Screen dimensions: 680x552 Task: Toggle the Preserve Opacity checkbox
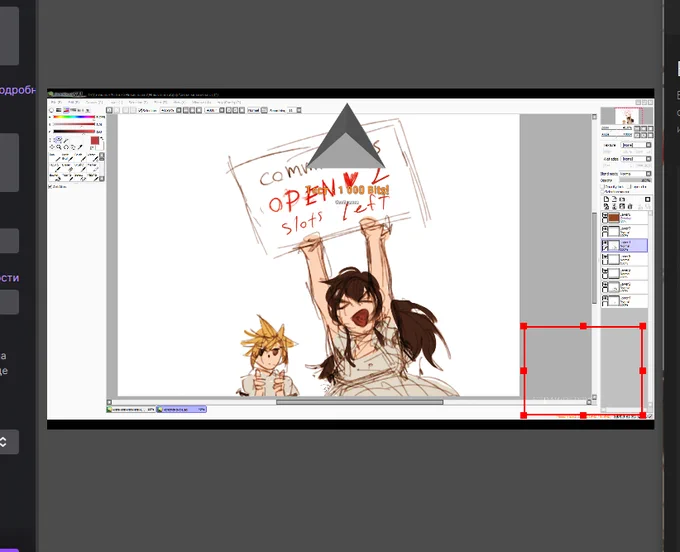(x=602, y=186)
